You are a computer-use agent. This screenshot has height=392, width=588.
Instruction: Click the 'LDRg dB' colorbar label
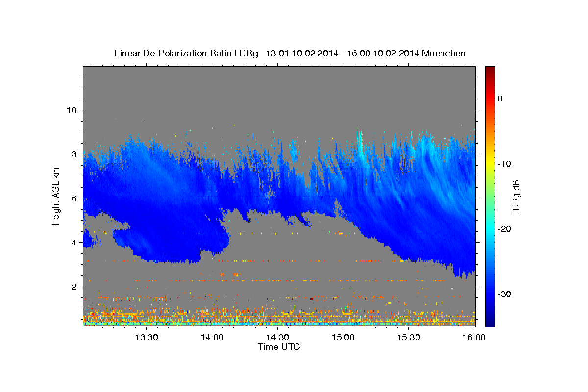(x=515, y=197)
